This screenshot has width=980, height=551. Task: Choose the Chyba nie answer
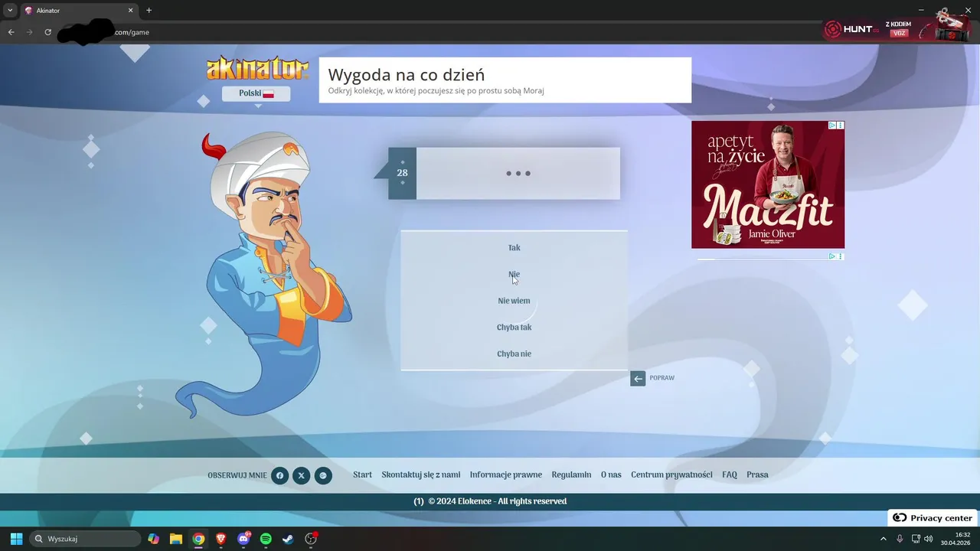514,354
